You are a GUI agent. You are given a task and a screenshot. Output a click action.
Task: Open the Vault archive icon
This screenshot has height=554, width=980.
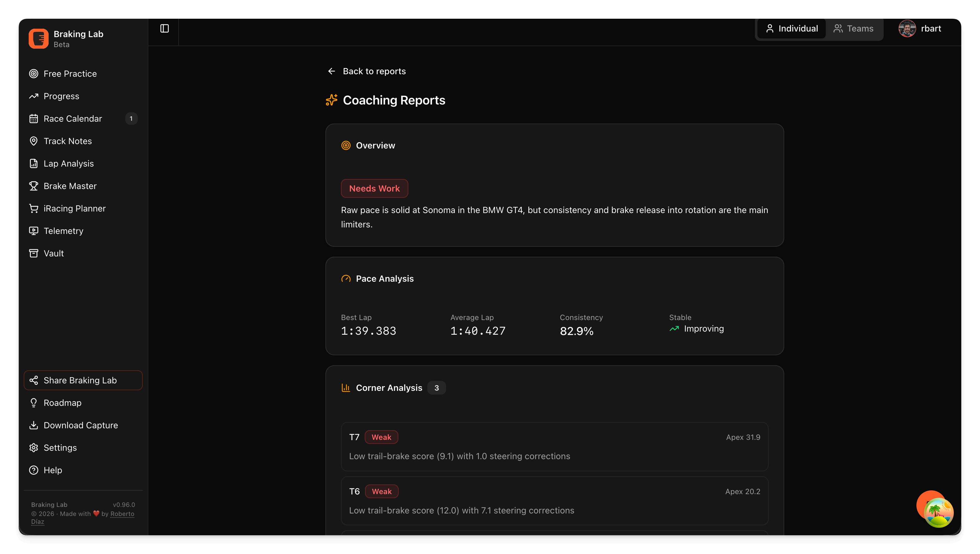click(34, 253)
